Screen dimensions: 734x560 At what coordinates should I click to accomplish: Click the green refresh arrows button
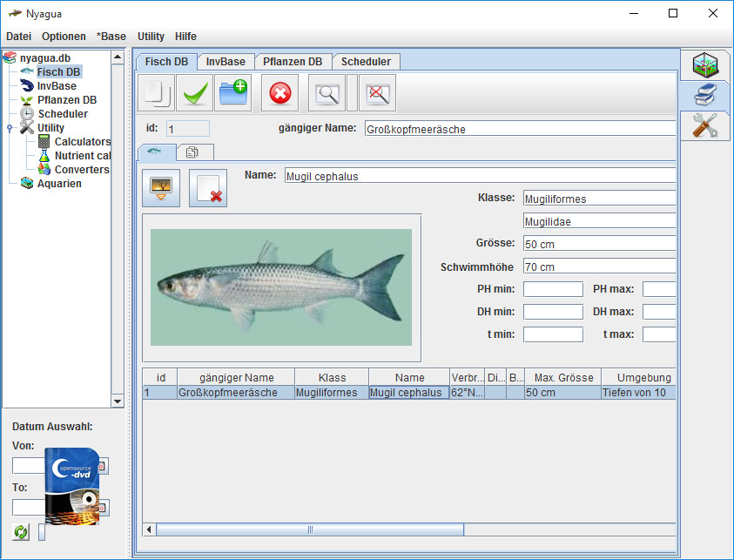22,531
